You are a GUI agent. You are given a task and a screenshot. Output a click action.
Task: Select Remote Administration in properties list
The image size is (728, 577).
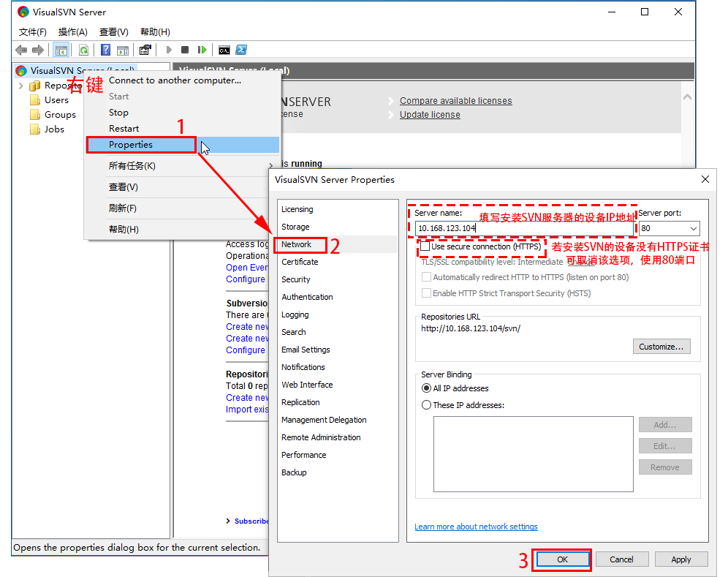337,437
